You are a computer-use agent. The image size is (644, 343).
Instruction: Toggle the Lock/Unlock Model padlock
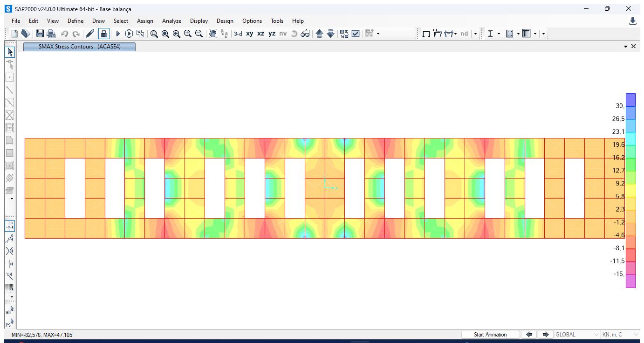coord(104,34)
